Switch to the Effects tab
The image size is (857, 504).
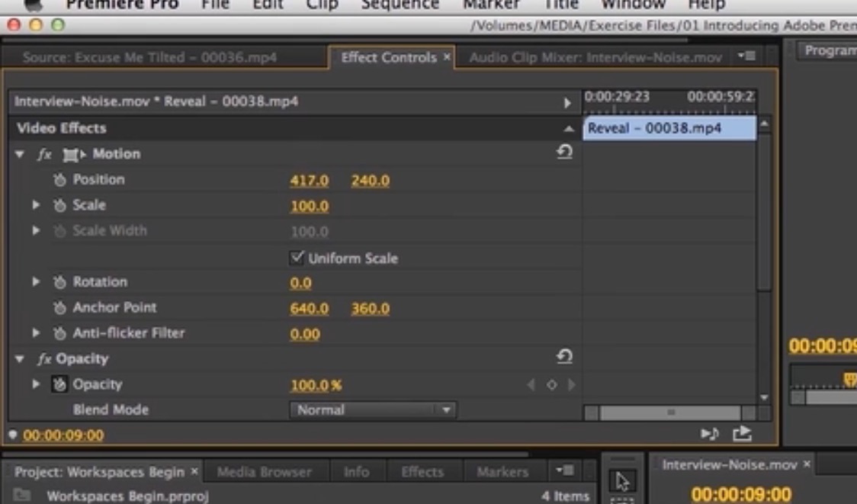coord(422,472)
